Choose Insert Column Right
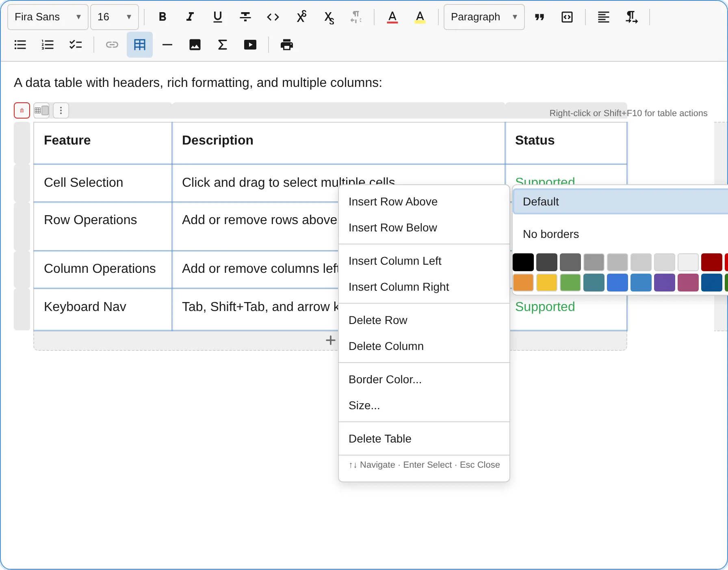This screenshot has height=570, width=728. click(424, 287)
